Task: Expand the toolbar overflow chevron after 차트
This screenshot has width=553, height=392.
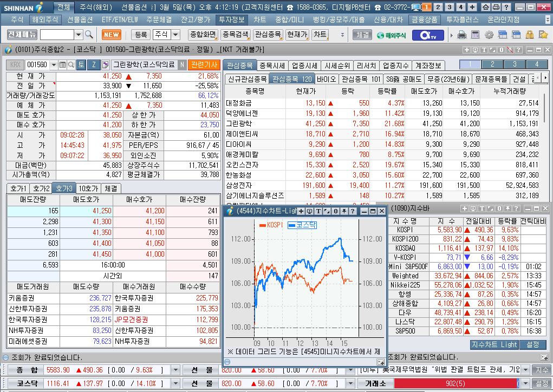Action: [342, 35]
